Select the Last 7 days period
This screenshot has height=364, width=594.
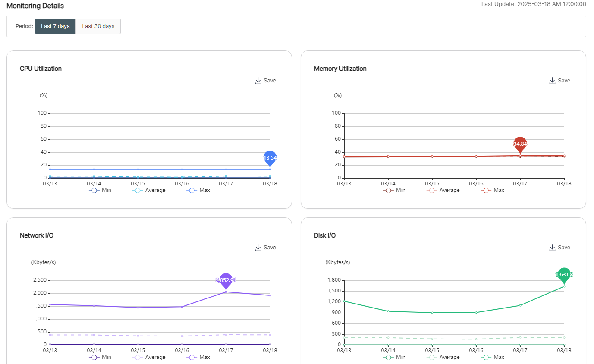[55, 26]
